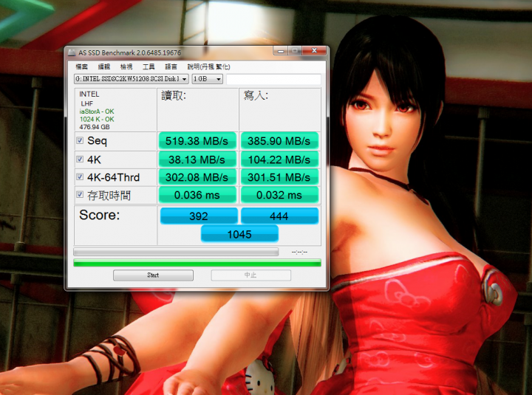Click the Score: label
This screenshot has width=532, height=395.
[100, 215]
